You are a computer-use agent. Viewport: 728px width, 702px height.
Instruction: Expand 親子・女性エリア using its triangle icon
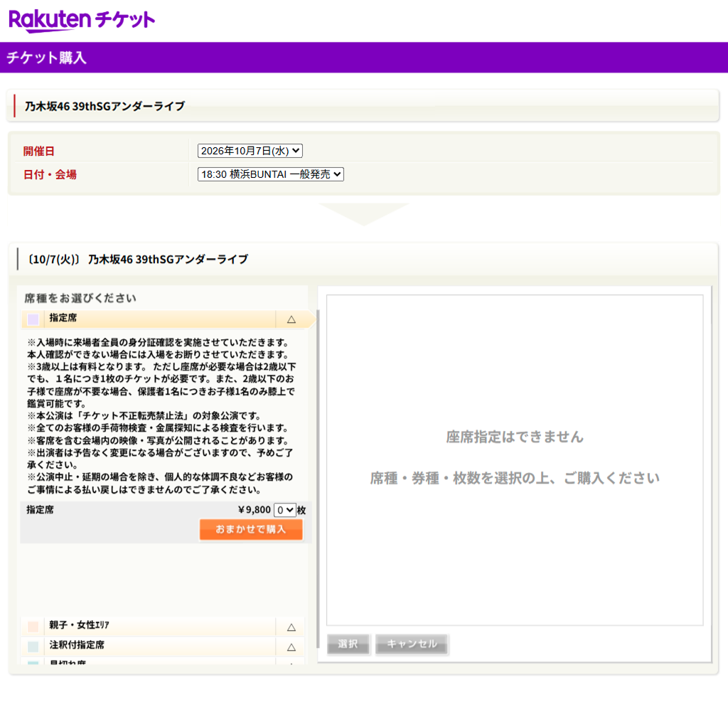[x=291, y=627]
